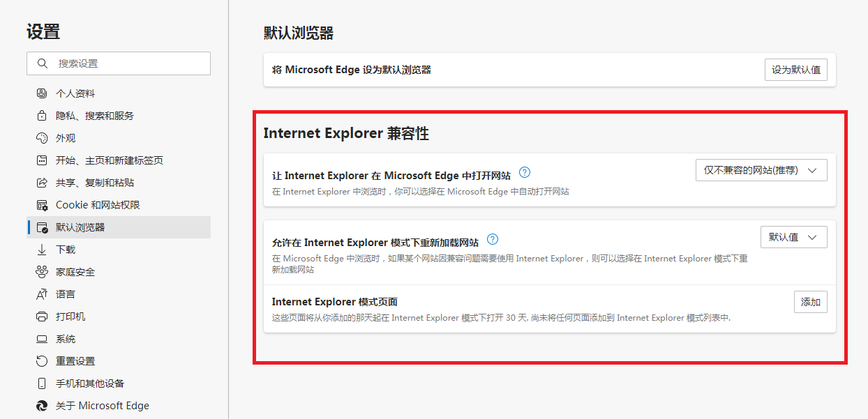Open the 仅不兼容的网站(推荐) dropdown
Image resolution: width=868 pixels, height=419 pixels.
[761, 169]
